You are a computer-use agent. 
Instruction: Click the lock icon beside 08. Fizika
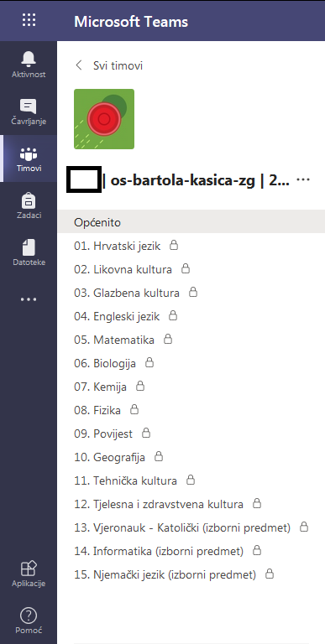point(134,409)
